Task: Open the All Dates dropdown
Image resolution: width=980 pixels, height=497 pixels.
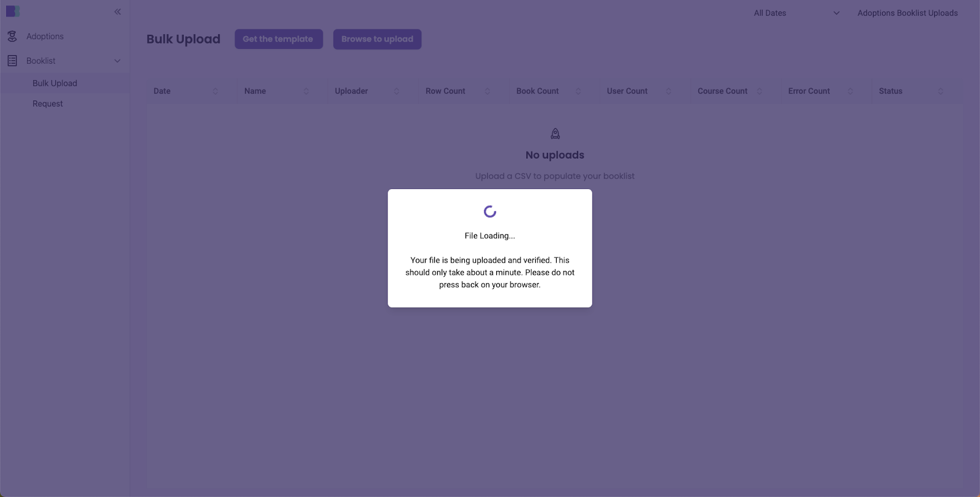Action: click(x=796, y=13)
